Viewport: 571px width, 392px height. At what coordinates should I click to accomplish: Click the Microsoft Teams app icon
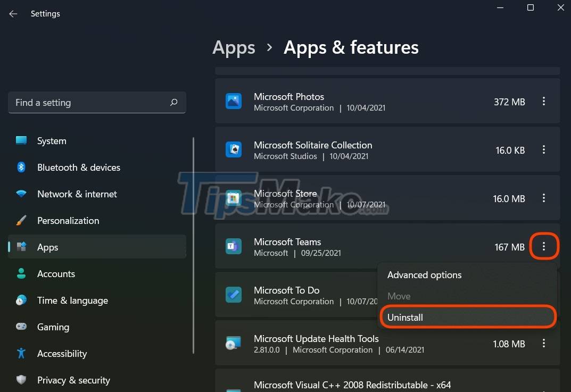pyautogui.click(x=234, y=246)
